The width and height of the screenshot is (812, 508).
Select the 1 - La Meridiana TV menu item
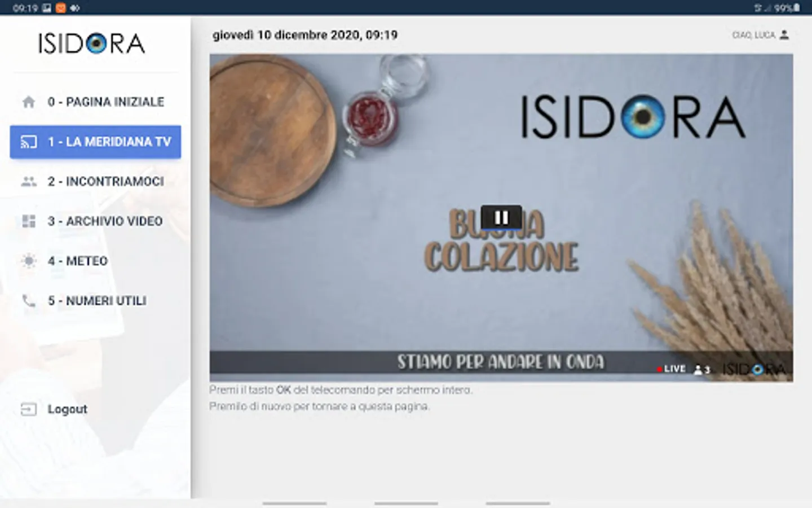pos(95,142)
